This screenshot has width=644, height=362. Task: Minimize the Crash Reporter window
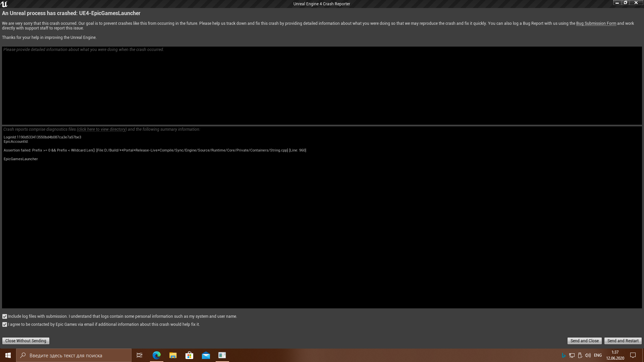pos(617,3)
